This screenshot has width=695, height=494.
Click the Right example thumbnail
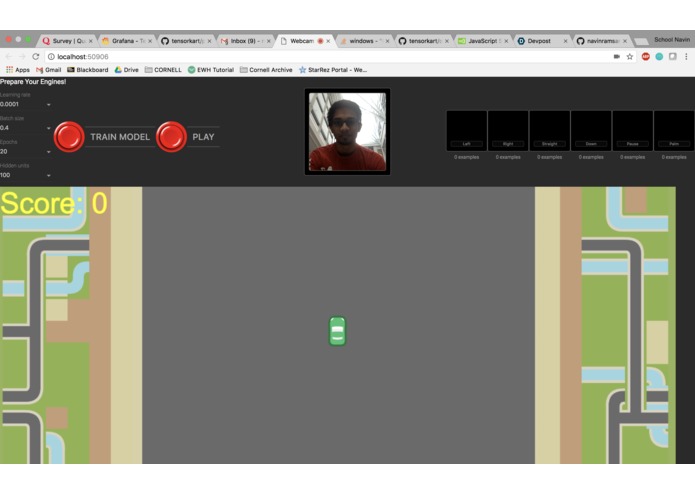(508, 131)
